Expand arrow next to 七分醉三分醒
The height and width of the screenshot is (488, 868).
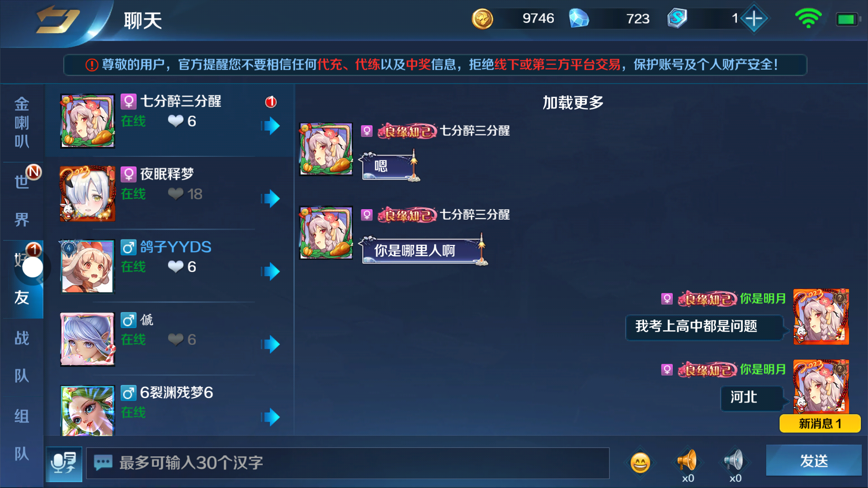coord(271,126)
